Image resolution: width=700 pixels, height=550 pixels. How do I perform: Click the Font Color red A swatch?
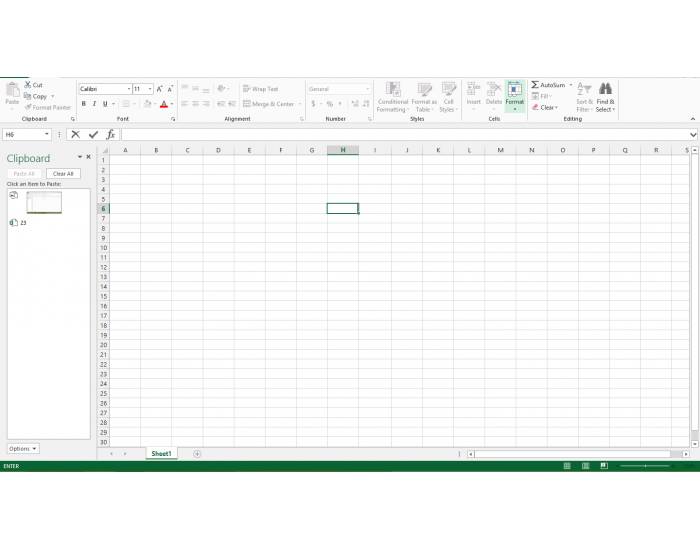164,104
